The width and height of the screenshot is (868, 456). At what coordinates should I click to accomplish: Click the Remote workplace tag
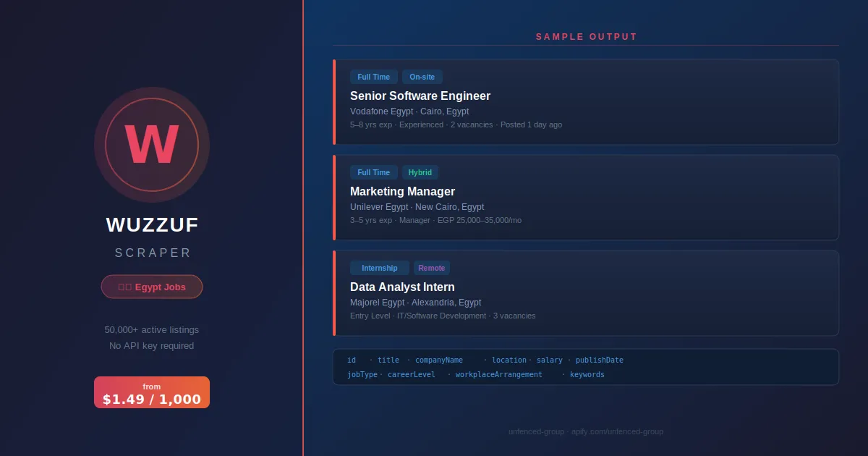tap(432, 268)
